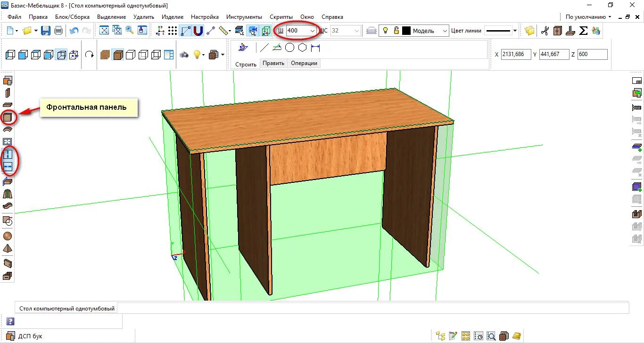The height and width of the screenshot is (343, 644).
Task: Toggle the highlighted blue cursor selection mode
Action: pos(253,31)
